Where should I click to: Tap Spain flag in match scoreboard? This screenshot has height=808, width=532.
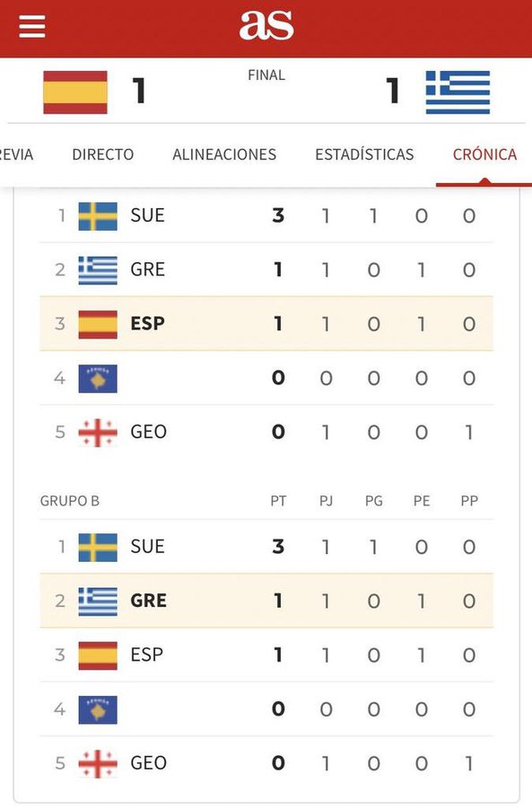(x=75, y=92)
